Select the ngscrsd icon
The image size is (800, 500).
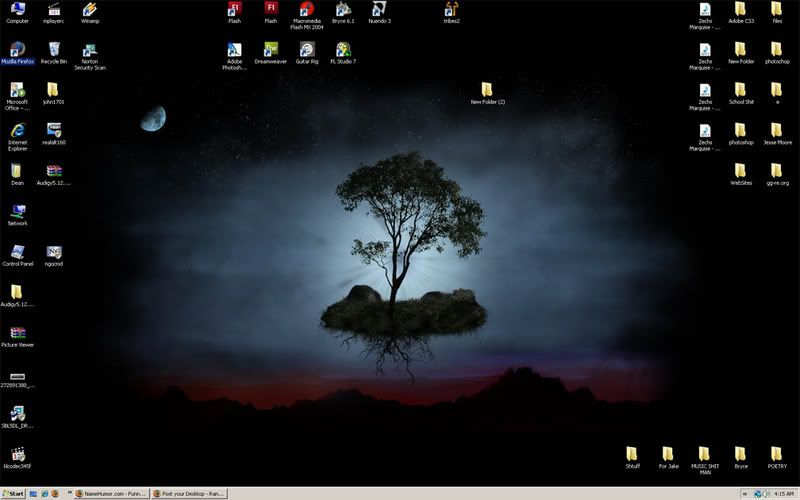pyautogui.click(x=54, y=255)
